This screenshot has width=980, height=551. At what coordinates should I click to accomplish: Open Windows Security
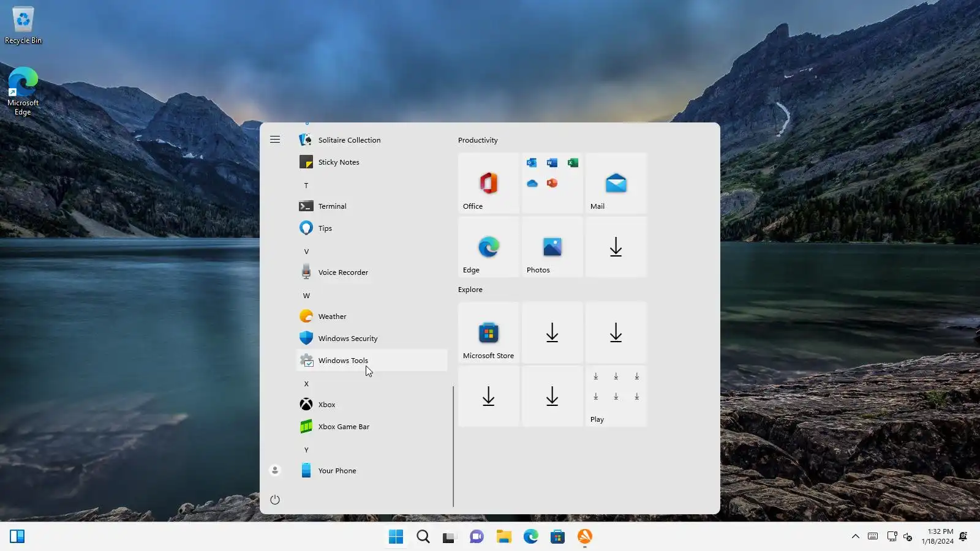pos(371,339)
